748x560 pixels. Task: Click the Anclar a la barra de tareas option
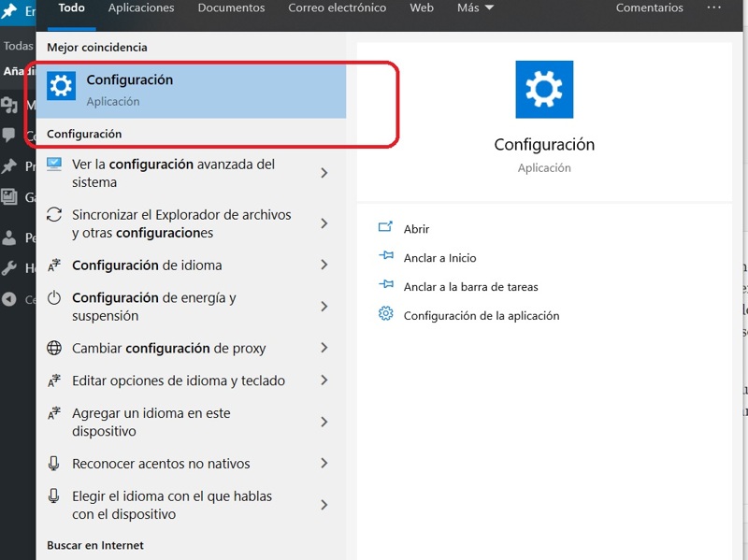coord(470,287)
